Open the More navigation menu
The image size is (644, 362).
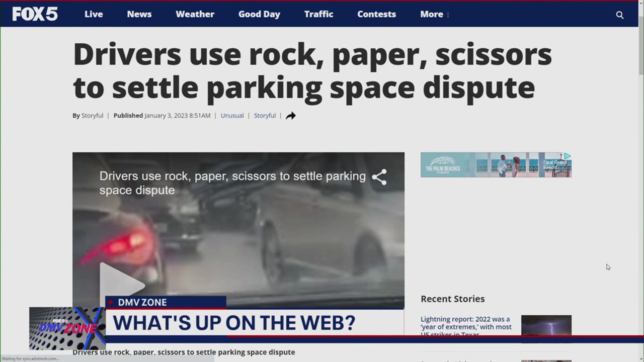coord(432,14)
